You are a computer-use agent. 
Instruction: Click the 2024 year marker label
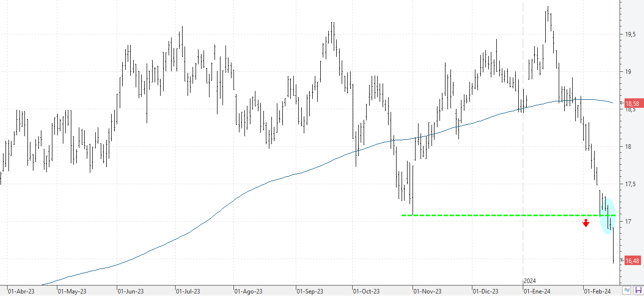(x=530, y=281)
